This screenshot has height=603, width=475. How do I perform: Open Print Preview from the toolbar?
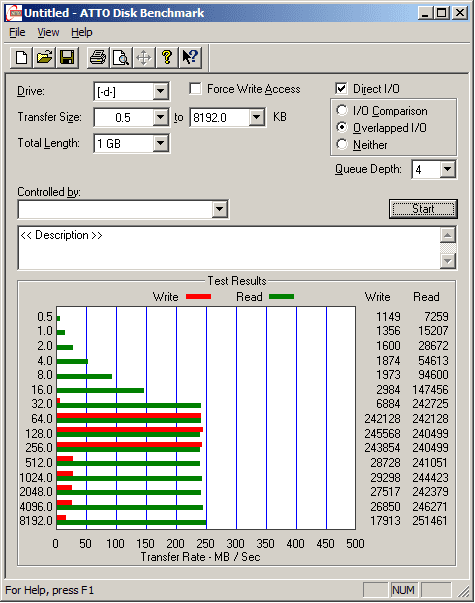pyautogui.click(x=121, y=58)
